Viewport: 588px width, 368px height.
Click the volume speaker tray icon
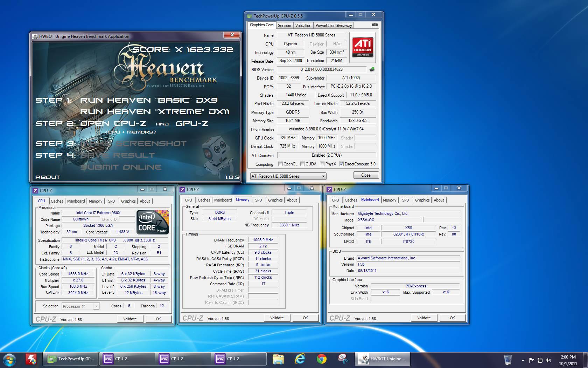(548, 360)
